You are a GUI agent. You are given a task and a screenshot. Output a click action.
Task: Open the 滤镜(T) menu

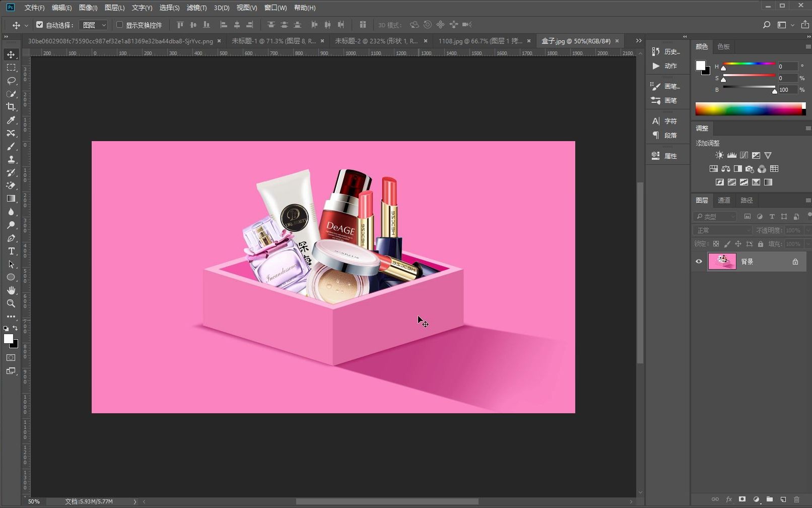[196, 8]
